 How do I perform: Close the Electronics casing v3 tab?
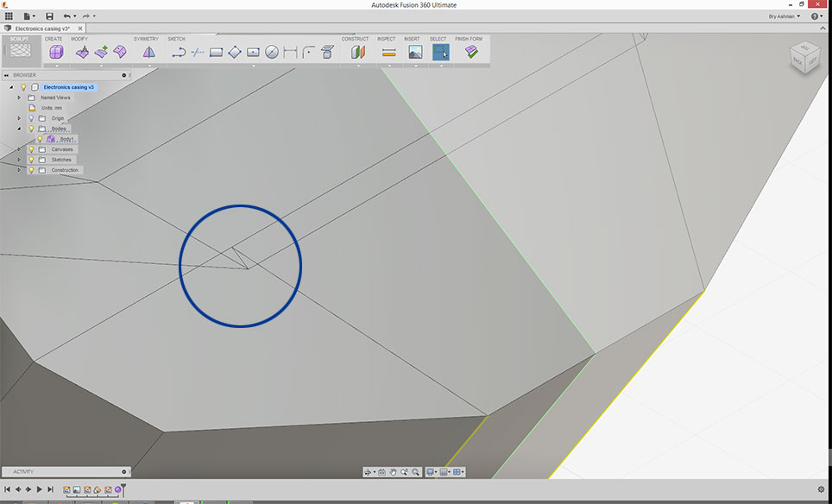coord(80,28)
